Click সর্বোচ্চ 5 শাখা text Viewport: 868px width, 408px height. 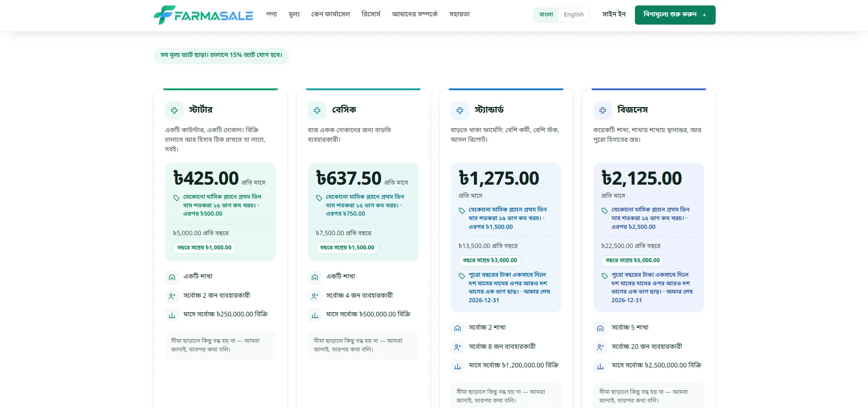[x=630, y=327]
